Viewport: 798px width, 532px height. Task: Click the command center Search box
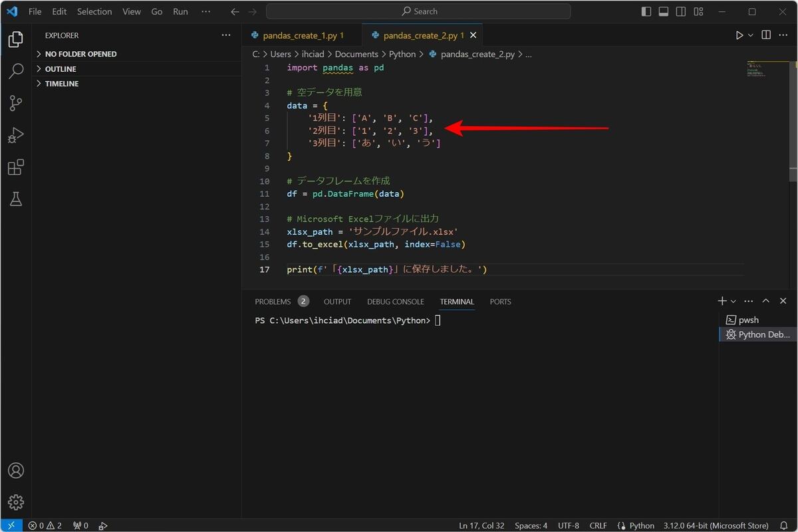pos(418,11)
